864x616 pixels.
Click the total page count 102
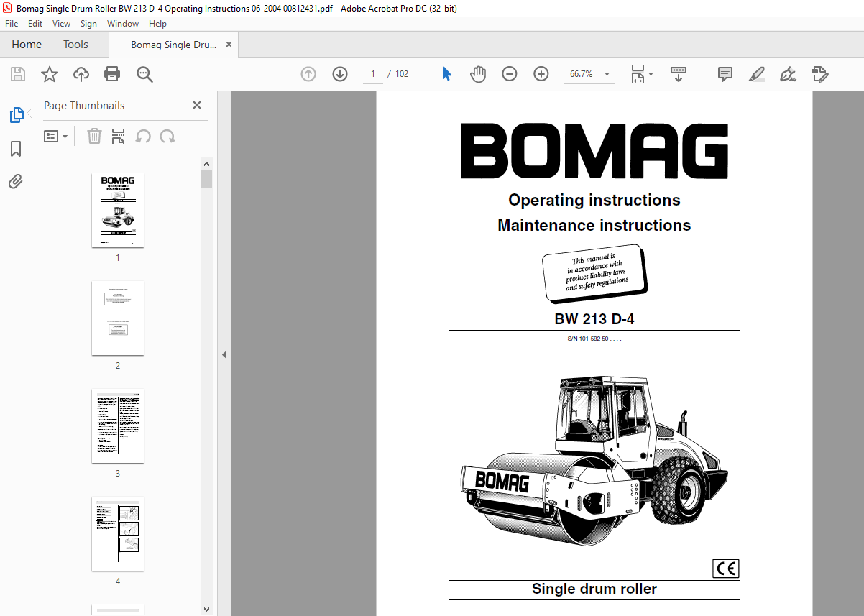pos(402,74)
